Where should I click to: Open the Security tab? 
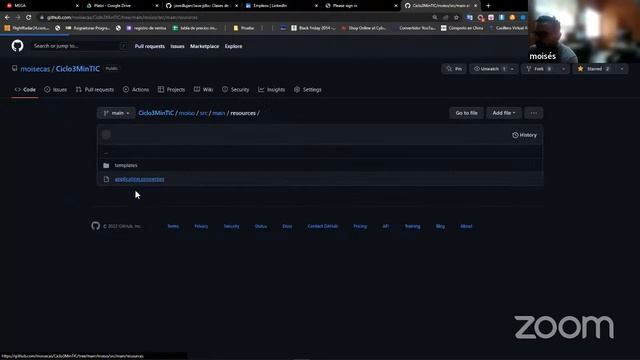(x=236, y=89)
